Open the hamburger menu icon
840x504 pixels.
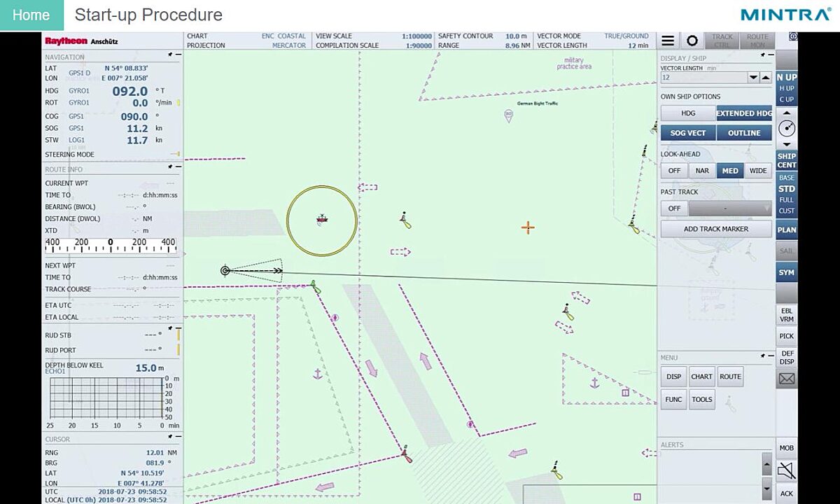668,41
